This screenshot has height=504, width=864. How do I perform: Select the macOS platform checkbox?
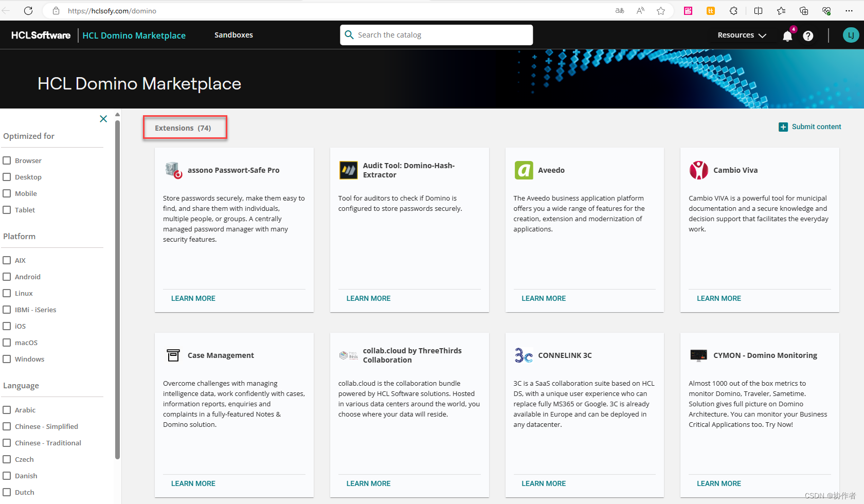(x=7, y=343)
